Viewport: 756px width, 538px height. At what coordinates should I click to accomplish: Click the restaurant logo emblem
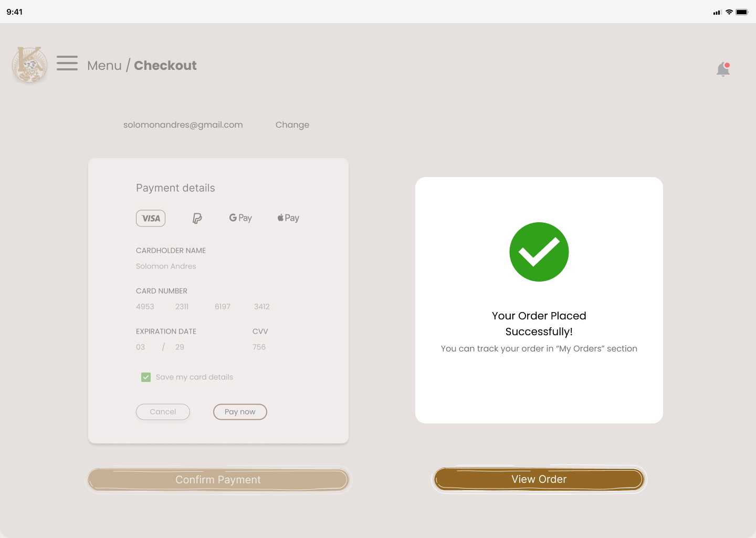click(30, 65)
